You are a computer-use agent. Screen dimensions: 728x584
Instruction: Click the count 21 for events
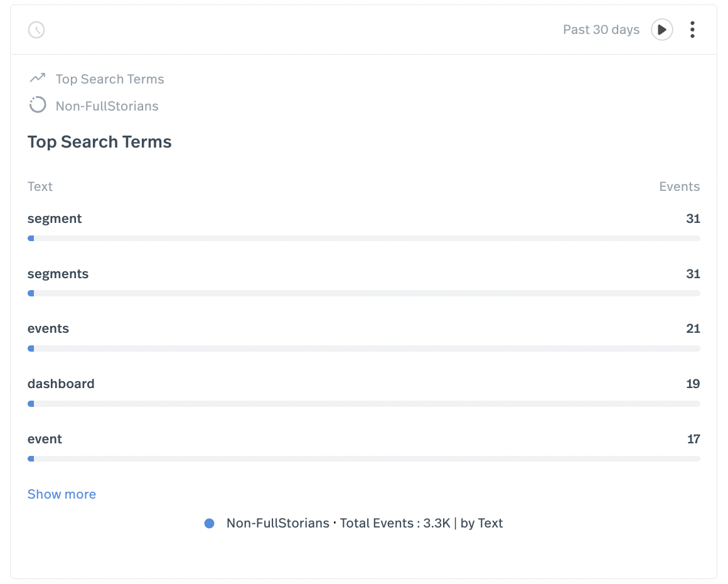tap(693, 328)
